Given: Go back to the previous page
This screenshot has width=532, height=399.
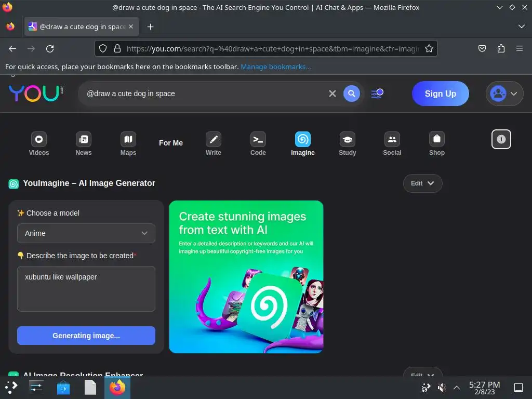Looking at the screenshot, I should point(12,48).
